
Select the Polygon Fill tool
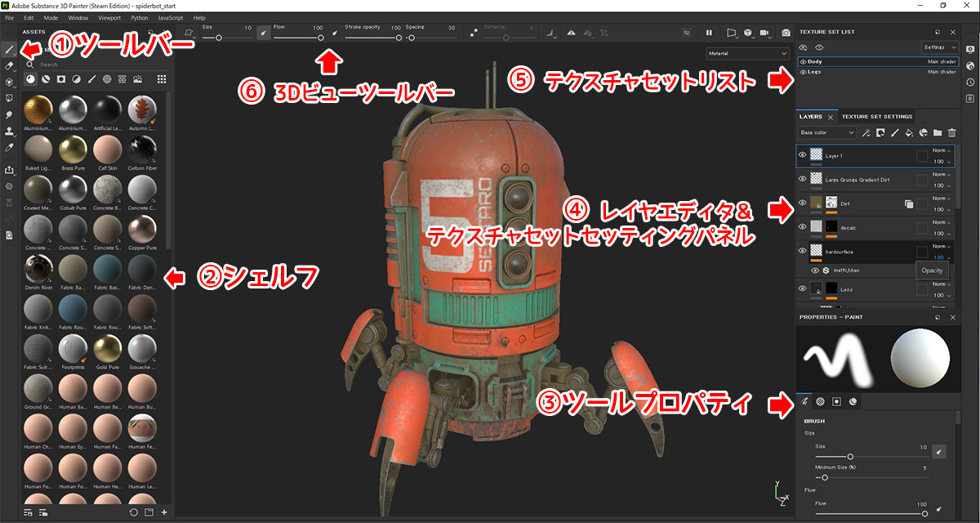(x=9, y=99)
